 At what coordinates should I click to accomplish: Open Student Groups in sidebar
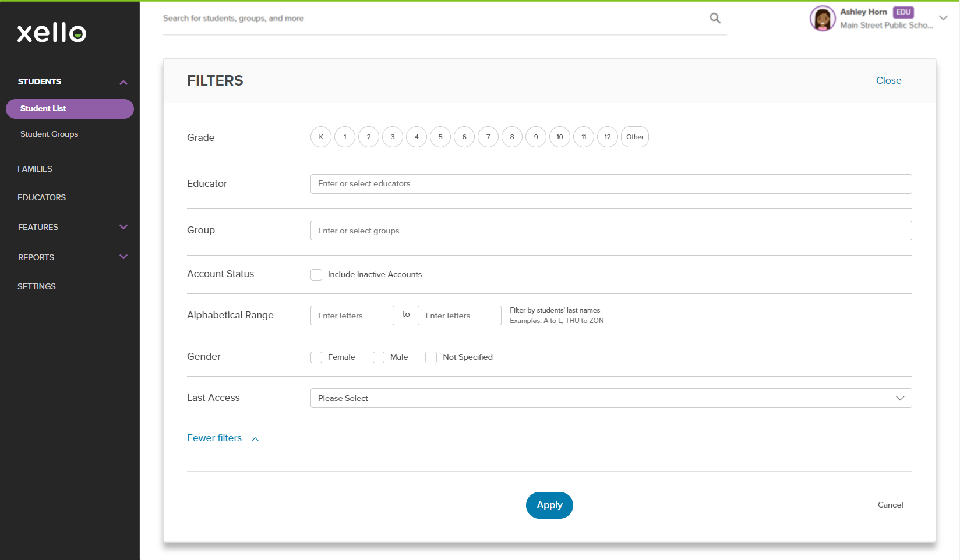49,134
